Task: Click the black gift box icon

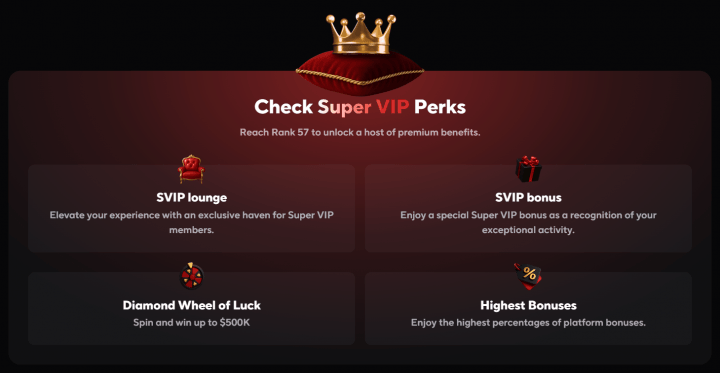Action: [528, 169]
